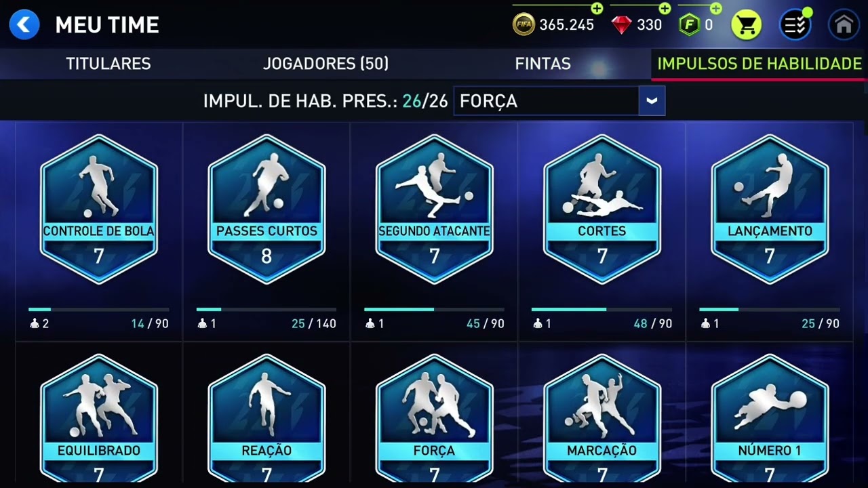Viewport: 868px width, 488px height.
Task: Select the Lançamento skill boost badge
Action: click(770, 209)
